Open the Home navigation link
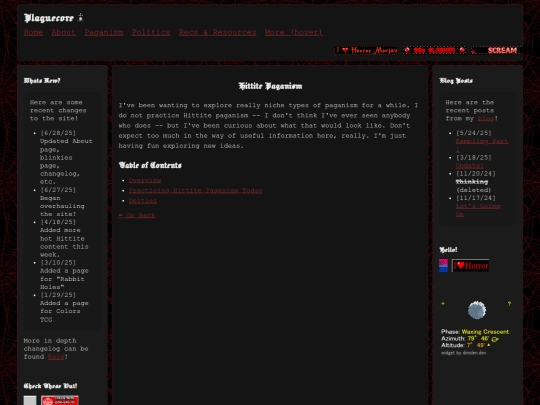Screen dimensions: 540x405 [x=33, y=32]
